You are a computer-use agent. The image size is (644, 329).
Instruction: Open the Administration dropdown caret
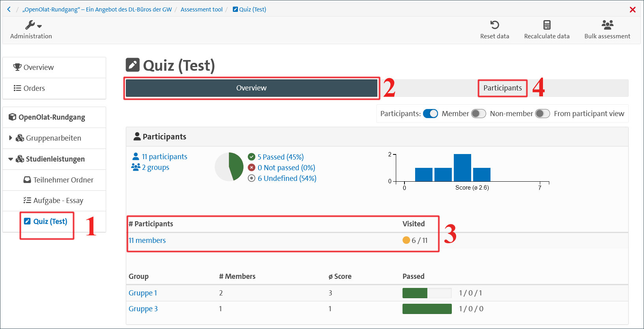click(x=39, y=26)
